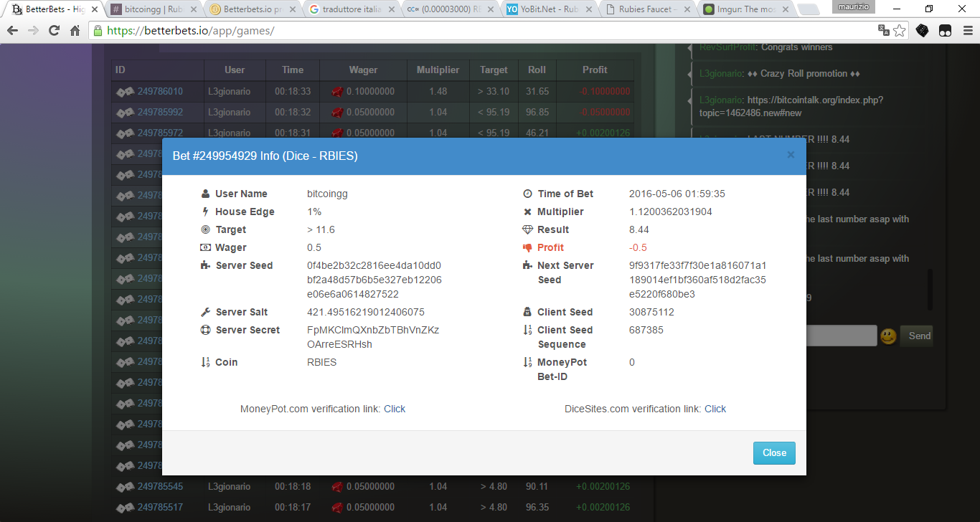This screenshot has width=980, height=522.
Task: Click the User Name person icon
Action: point(206,194)
